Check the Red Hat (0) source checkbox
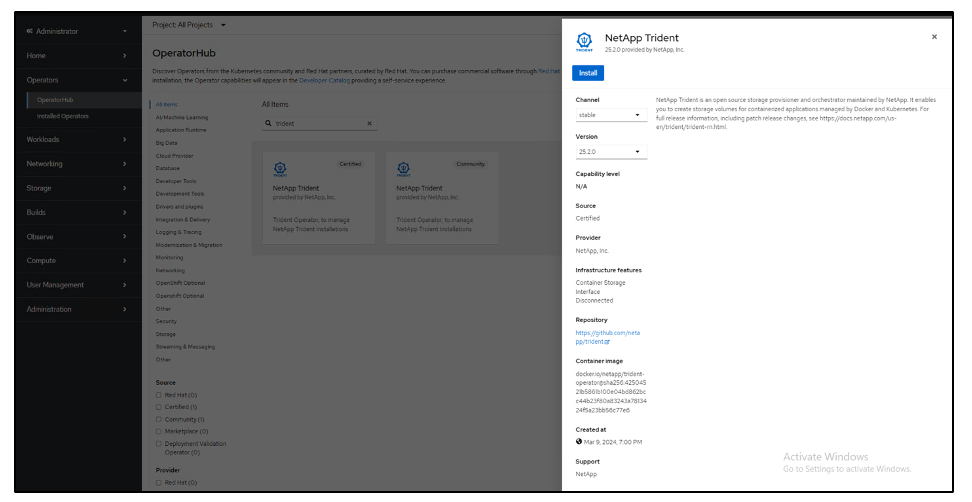This screenshot has height=502, width=972. click(x=159, y=395)
